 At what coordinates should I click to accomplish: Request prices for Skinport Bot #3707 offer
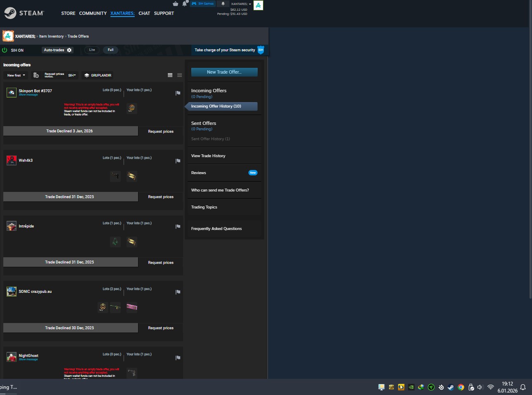click(x=161, y=132)
